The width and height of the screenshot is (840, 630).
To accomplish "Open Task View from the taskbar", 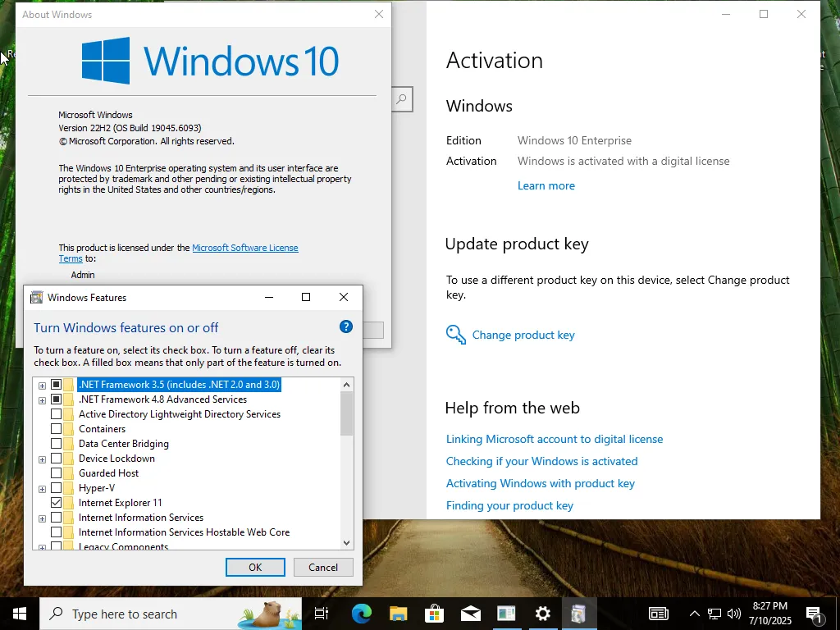I will click(x=322, y=614).
